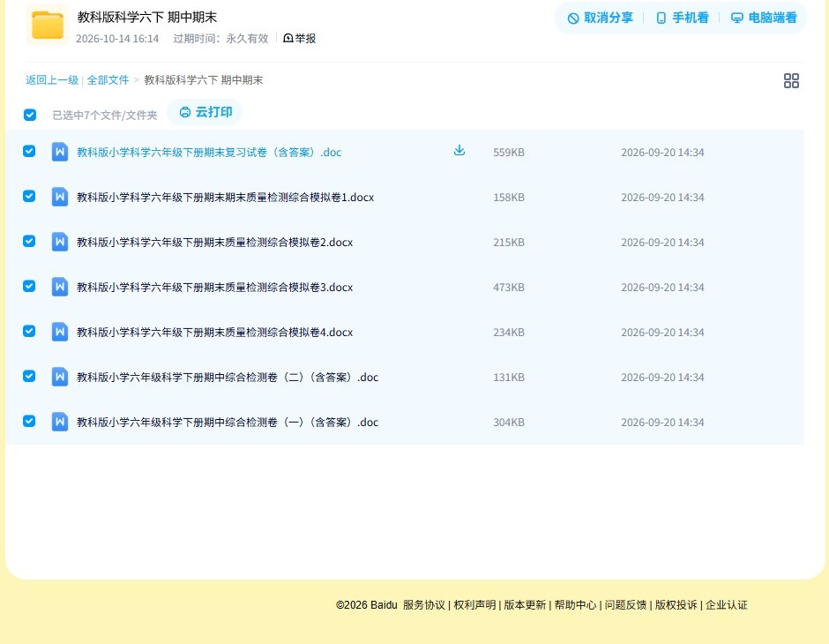Select 电脑端看 to view on PC
The height and width of the screenshot is (644, 829).
[x=764, y=18]
